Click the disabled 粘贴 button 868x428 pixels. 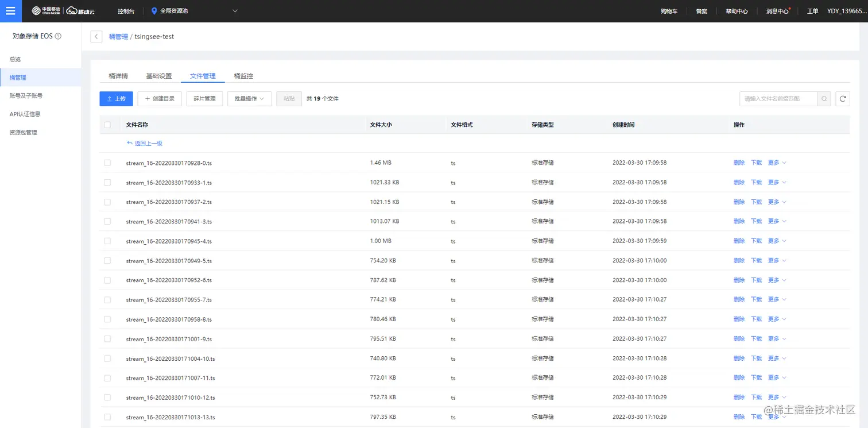(289, 99)
